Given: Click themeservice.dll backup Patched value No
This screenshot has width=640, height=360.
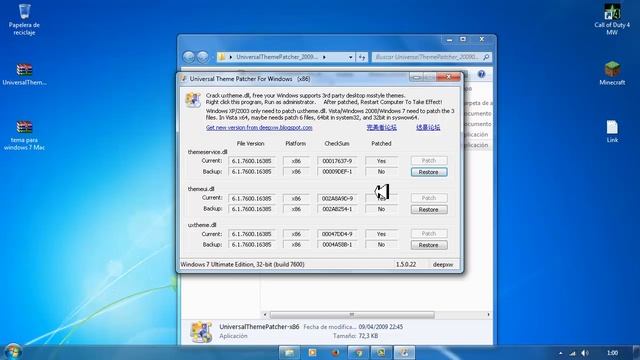Looking at the screenshot, I should (381, 172).
